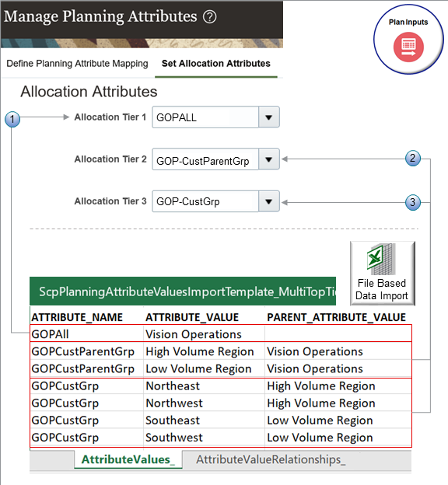Click the Allocation Attributes heading
Screen dimensions: 448x485
(89, 92)
